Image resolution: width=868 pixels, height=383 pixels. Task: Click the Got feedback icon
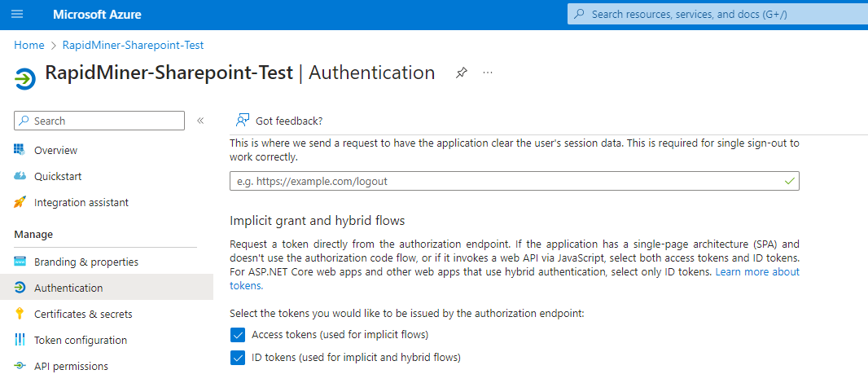click(242, 121)
